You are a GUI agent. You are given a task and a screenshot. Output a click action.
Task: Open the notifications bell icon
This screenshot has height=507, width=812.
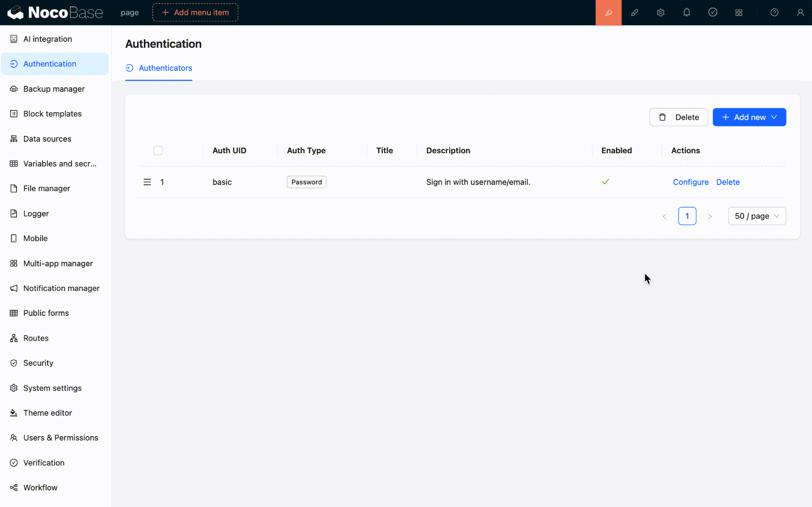[x=686, y=12]
